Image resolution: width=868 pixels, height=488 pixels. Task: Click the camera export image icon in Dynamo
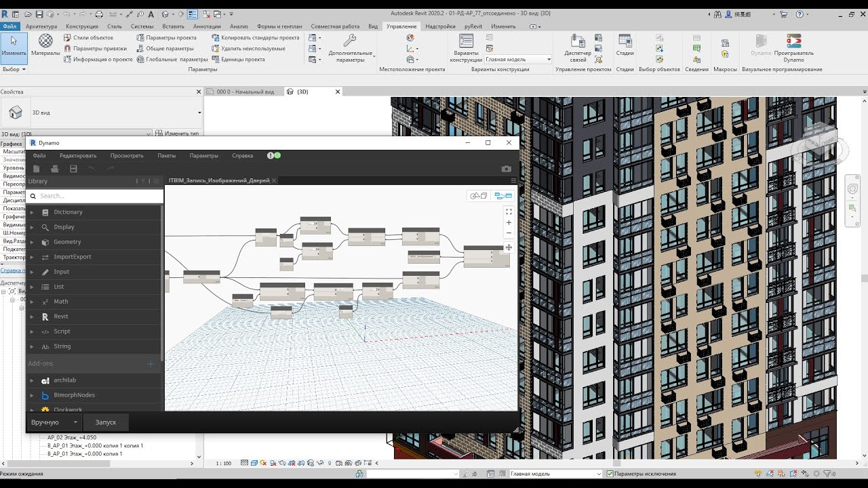click(x=506, y=169)
